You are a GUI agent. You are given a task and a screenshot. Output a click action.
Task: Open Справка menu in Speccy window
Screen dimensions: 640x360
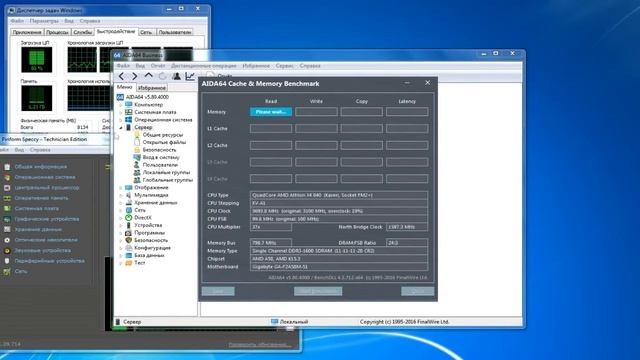point(40,150)
